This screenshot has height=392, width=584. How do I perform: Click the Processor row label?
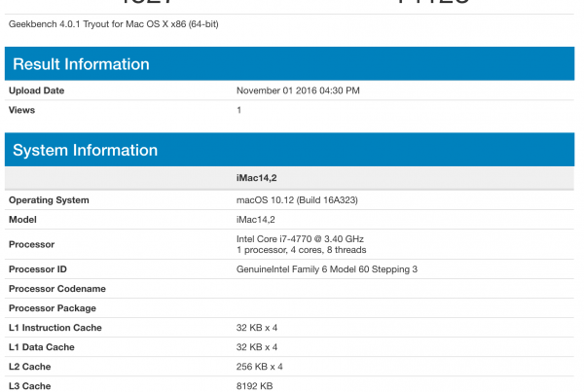(32, 244)
